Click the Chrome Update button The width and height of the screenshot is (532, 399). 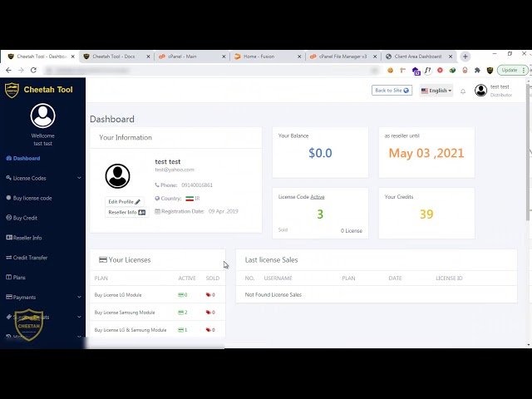click(x=513, y=70)
